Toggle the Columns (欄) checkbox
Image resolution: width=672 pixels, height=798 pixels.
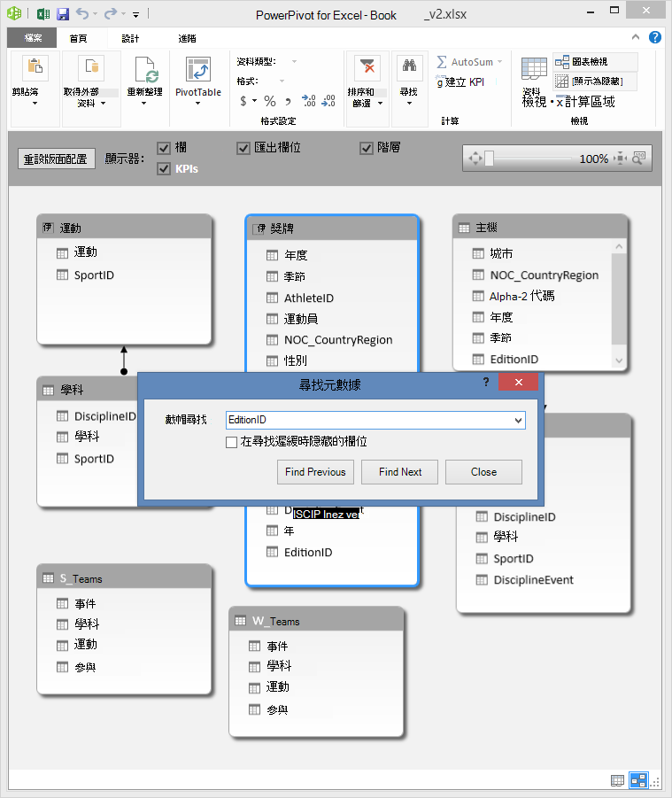click(163, 148)
